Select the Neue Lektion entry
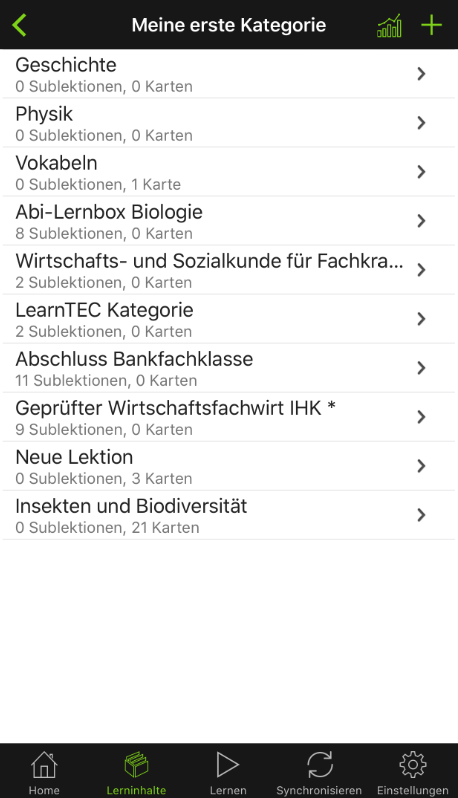Screen dimensions: 458x798 pos(229,466)
